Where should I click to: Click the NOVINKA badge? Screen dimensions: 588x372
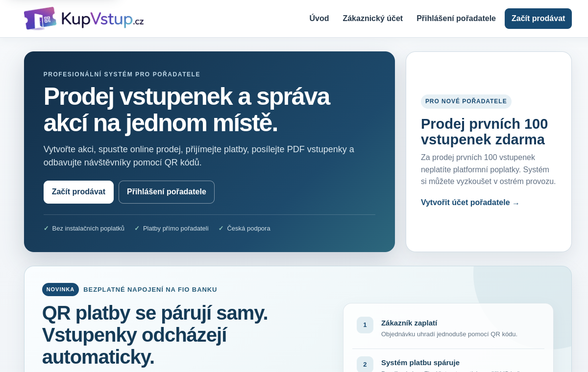[60, 289]
